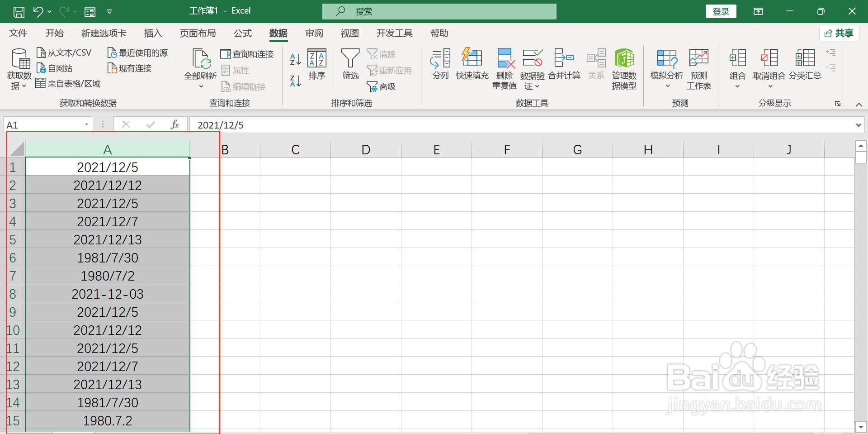Click Text to Columns (分列)

pyautogui.click(x=440, y=64)
